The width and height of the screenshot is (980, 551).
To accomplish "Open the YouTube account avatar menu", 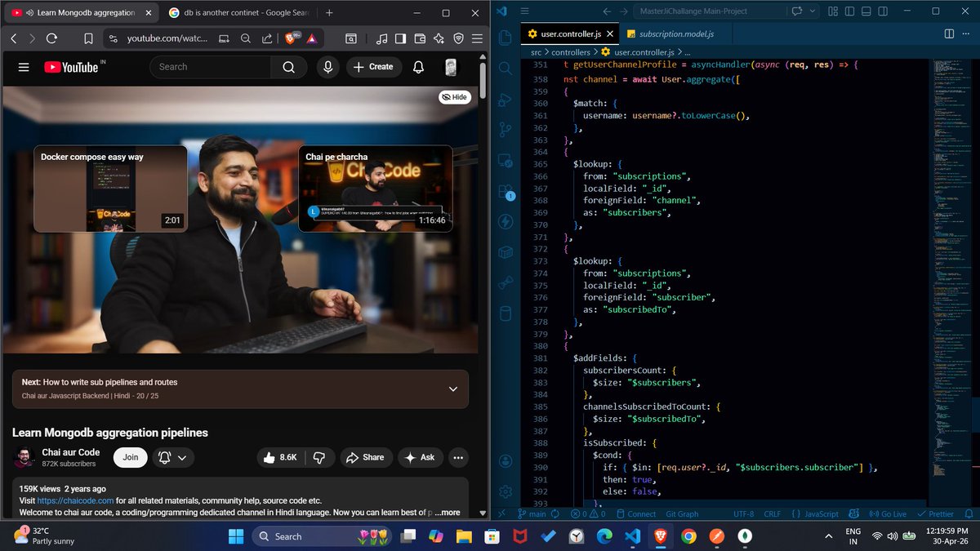I will (451, 67).
